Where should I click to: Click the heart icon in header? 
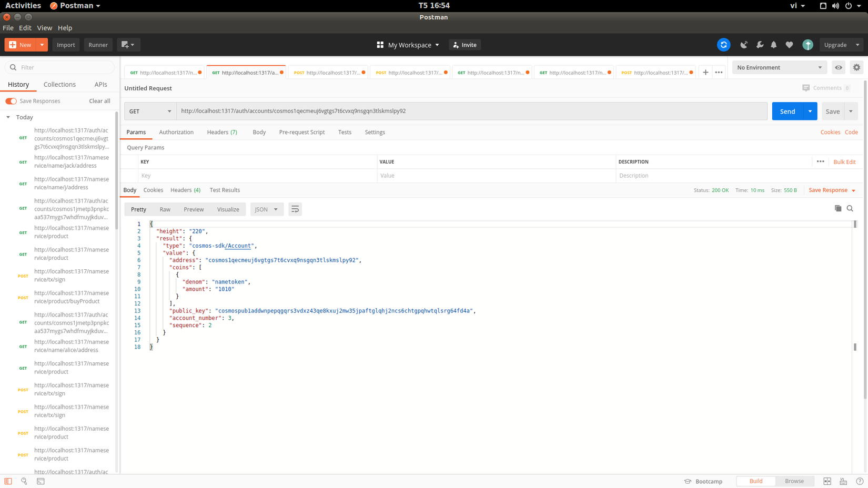click(789, 45)
